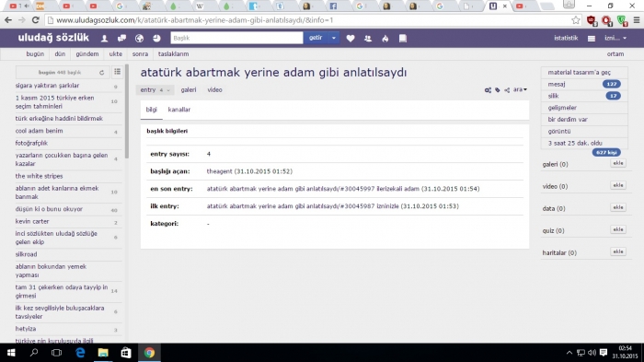
Task: Open the Chrome menu button
Action: [x=637, y=20]
